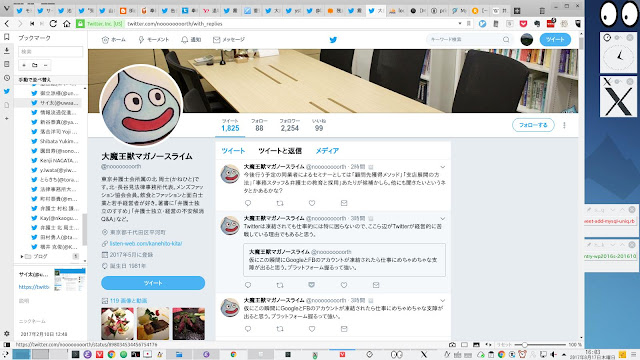
Task: Click the search magnifier in Twitter search box
Action: [506, 40]
